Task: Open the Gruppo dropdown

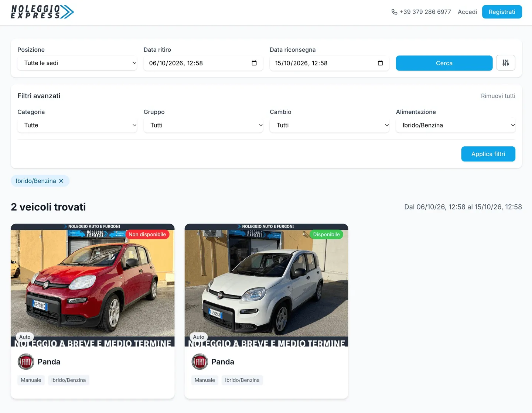Action: click(203, 125)
